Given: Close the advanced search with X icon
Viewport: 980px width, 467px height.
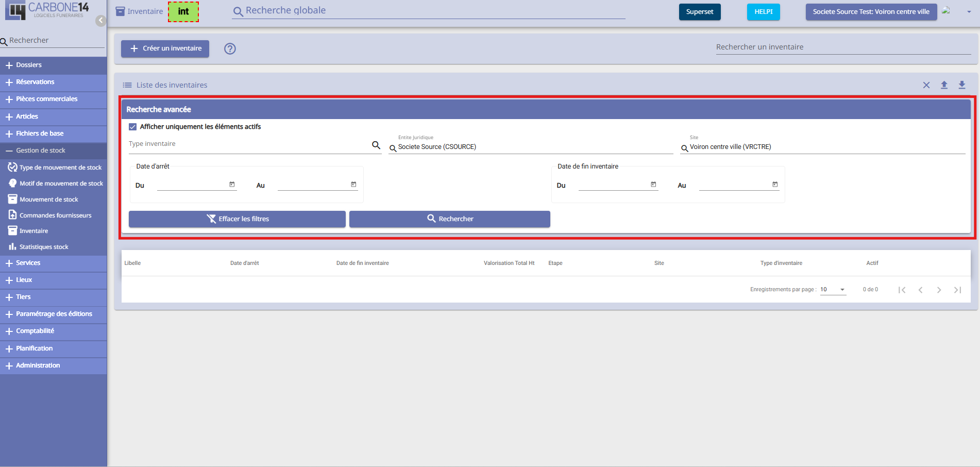Looking at the screenshot, I should click(926, 85).
